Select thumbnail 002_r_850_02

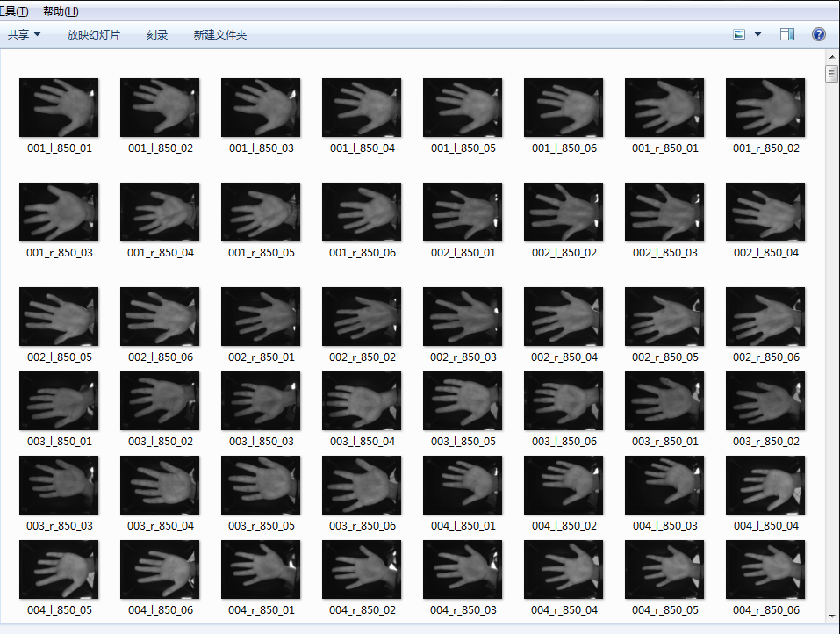[x=362, y=317]
